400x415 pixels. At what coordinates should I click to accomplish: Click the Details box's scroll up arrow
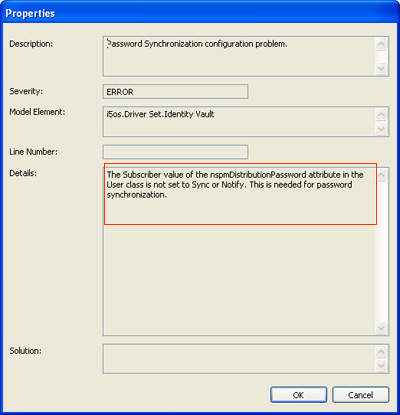pyautogui.click(x=382, y=175)
